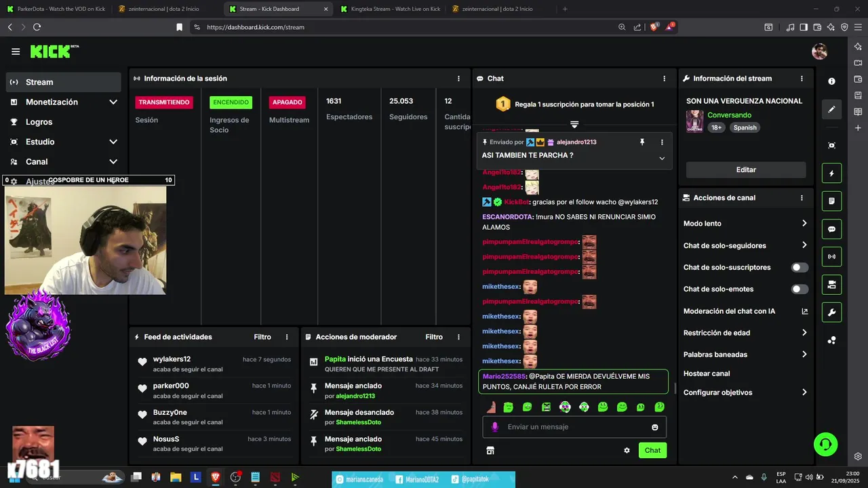Image resolution: width=868 pixels, height=488 pixels.
Task: Click the browser address bar URL
Action: coord(256,27)
